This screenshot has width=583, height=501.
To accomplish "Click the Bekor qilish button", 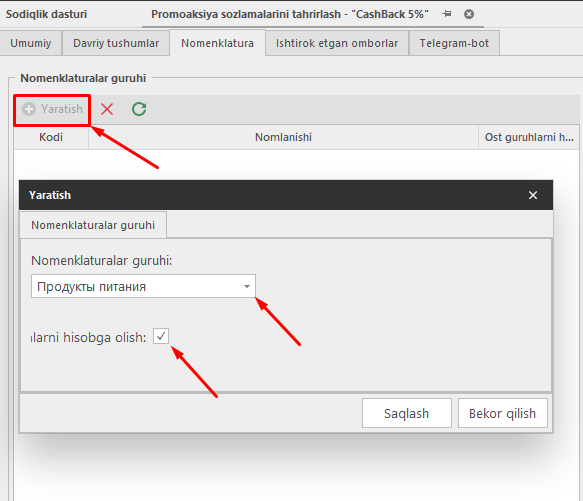I will click(x=503, y=413).
